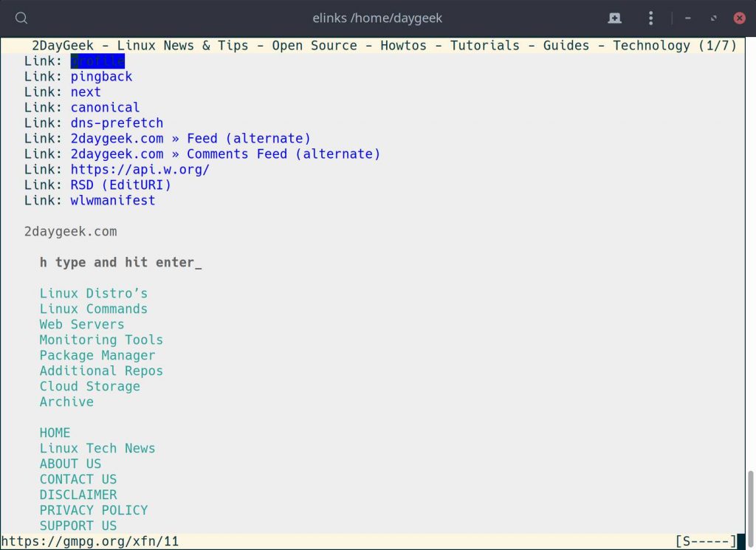The height and width of the screenshot is (550, 756).
Task: Follow the "wlwmanifest" link
Action: point(112,200)
